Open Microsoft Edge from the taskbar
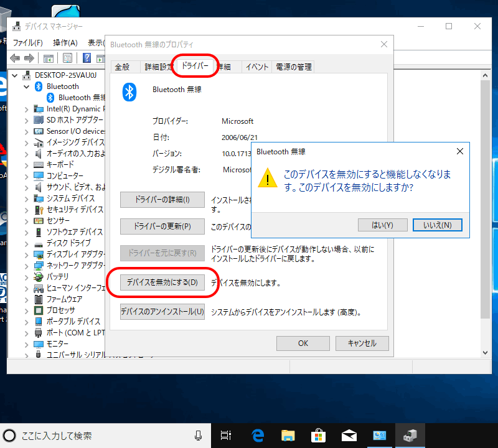Screen dimensions: 498x448 click(257, 436)
